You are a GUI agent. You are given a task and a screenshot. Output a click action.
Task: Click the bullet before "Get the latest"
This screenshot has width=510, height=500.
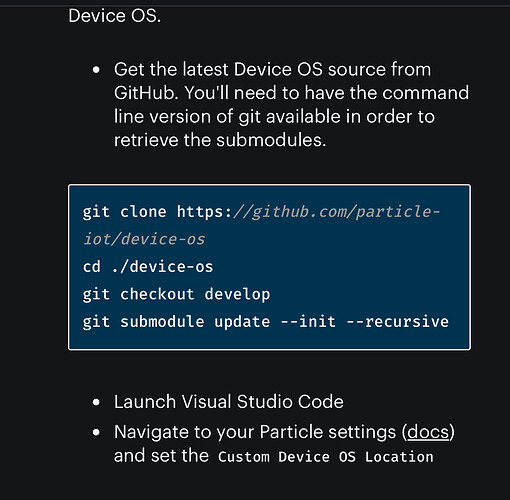point(96,70)
